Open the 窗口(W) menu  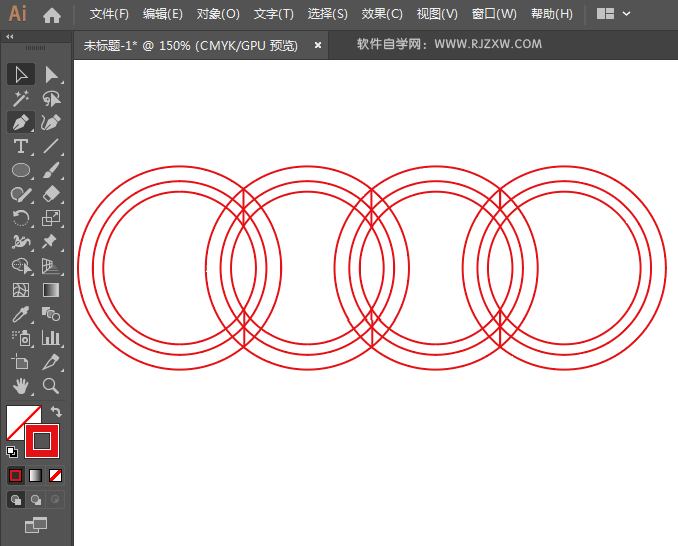(494, 14)
